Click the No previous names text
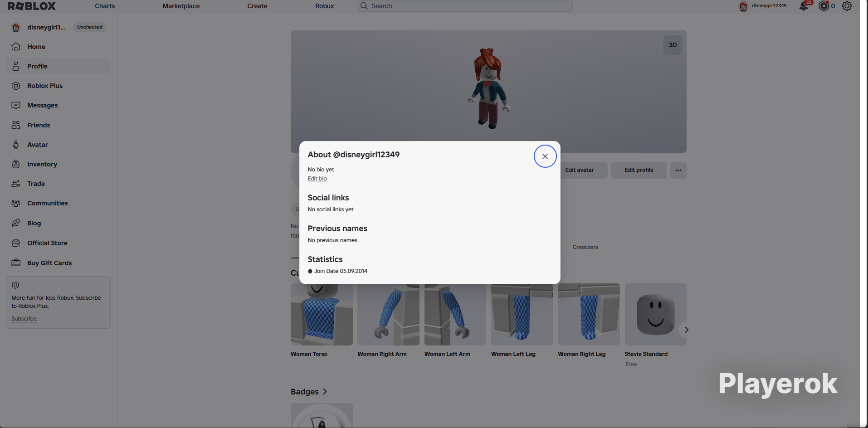This screenshot has height=428, width=868. coord(332,240)
